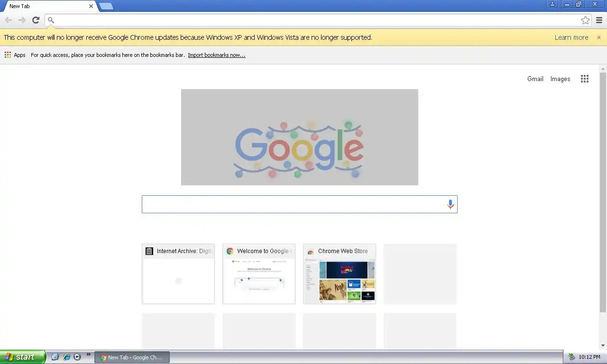This screenshot has height=364, width=607.
Task: Start voice search with the microphone icon
Action: point(451,204)
